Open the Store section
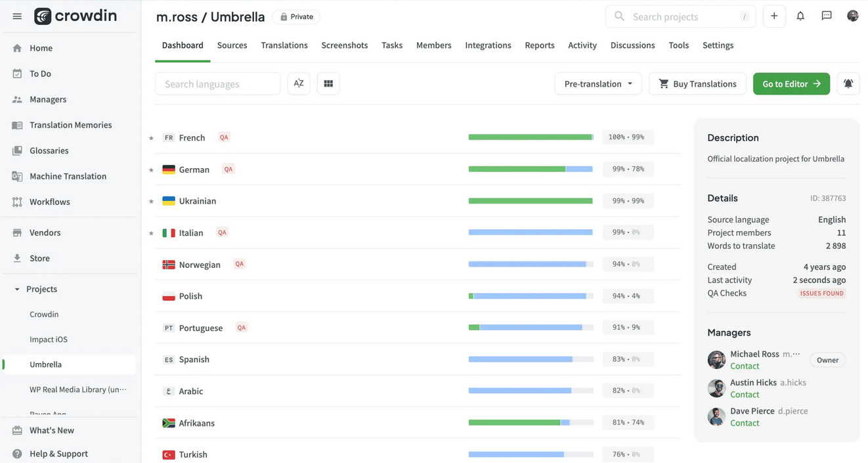 click(x=39, y=258)
